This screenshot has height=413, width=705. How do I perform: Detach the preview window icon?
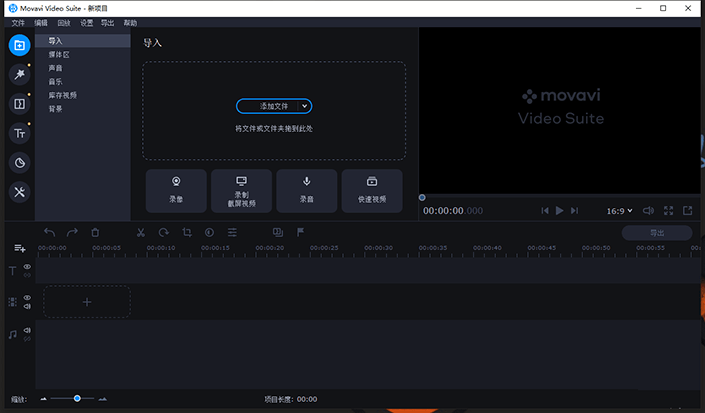(x=687, y=210)
